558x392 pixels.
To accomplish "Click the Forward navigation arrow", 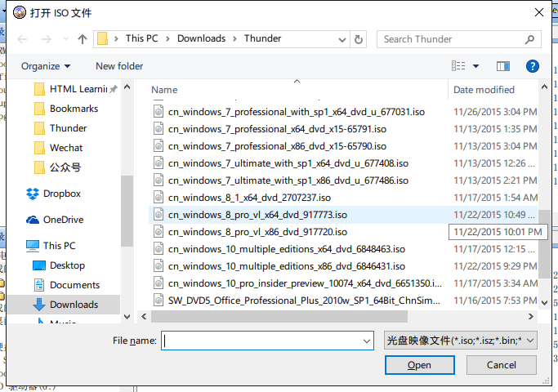I will coord(47,38).
